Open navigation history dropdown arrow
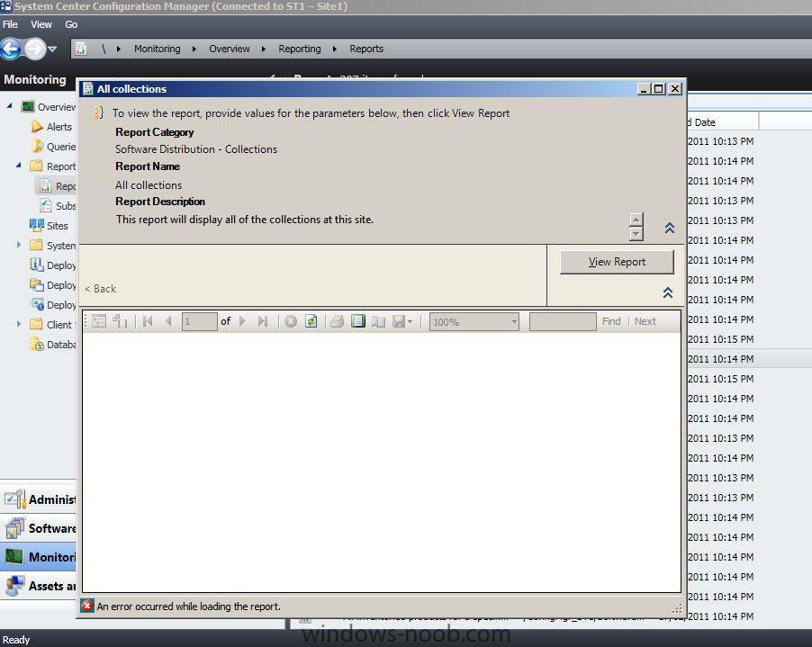Image resolution: width=812 pixels, height=647 pixels. 52,49
